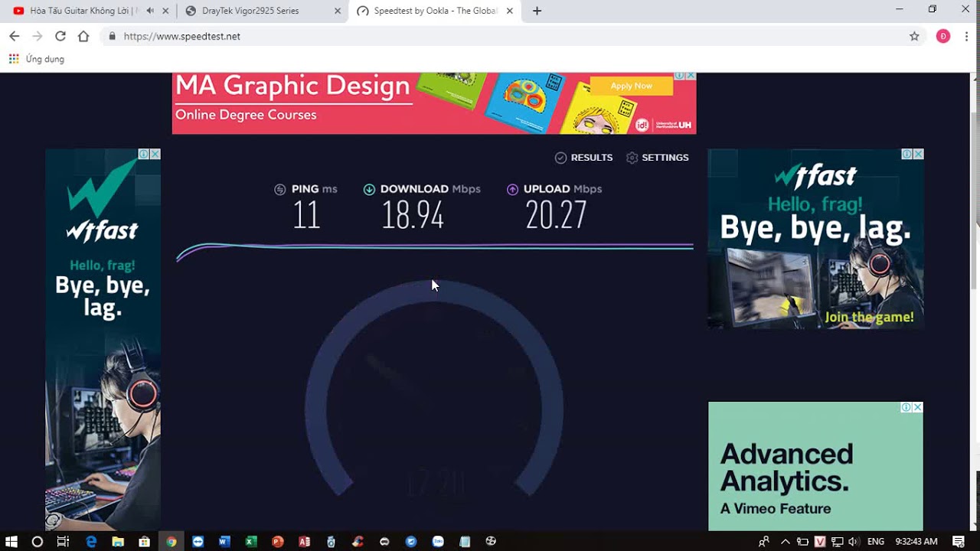Open File Explorer from taskbar
The height and width of the screenshot is (551, 980).
pos(118,541)
